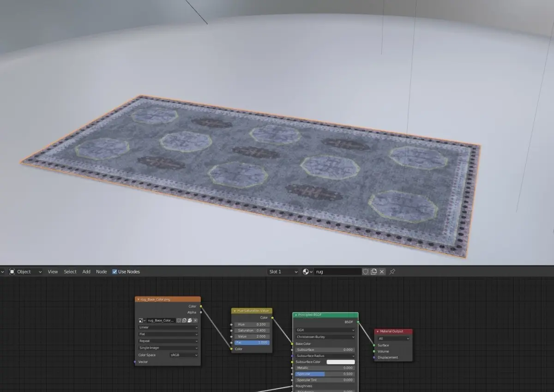The image size is (554, 392).
Task: Click the Metallic value field
Action: (x=325, y=368)
